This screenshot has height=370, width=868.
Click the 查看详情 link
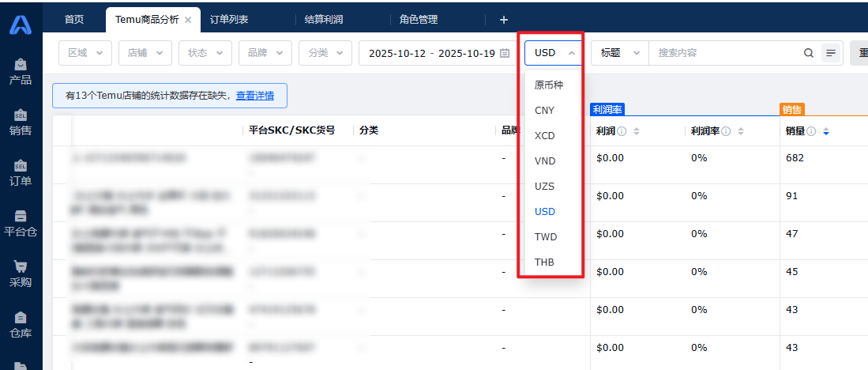tap(255, 96)
